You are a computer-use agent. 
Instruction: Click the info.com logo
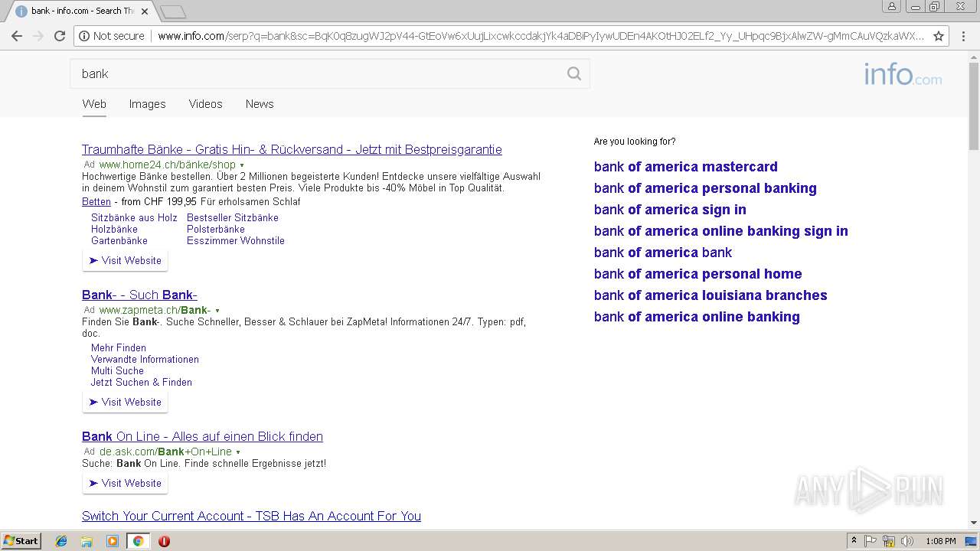pyautogui.click(x=903, y=74)
